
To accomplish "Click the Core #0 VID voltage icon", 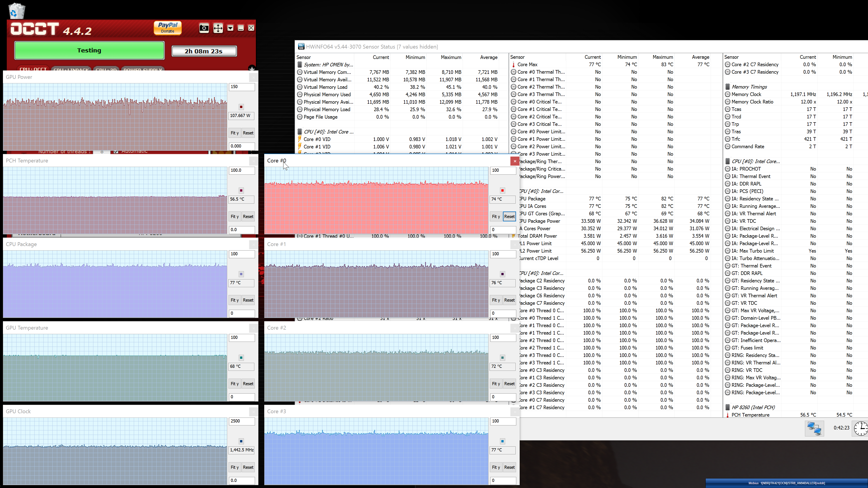I will point(300,139).
